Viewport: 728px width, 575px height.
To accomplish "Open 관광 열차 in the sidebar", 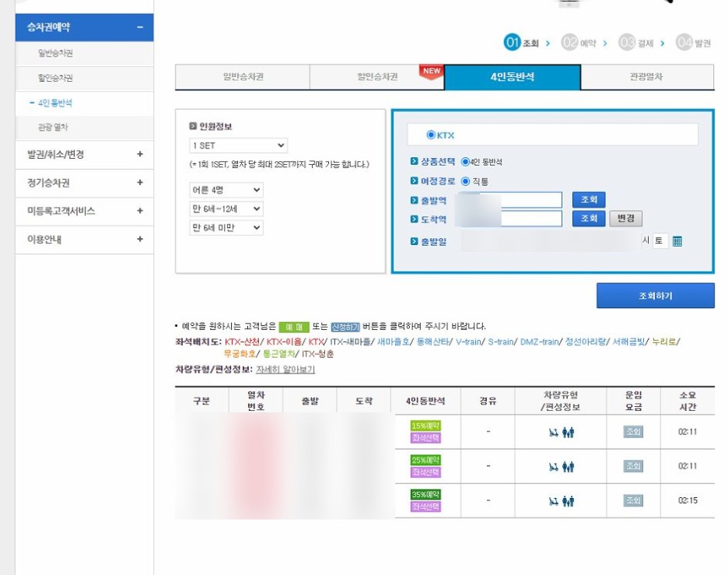I will 53,128.
